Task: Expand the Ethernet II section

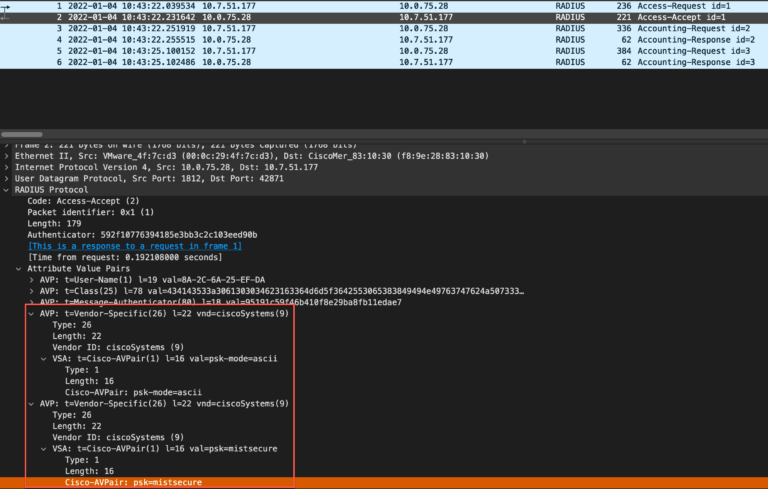Action: point(6,156)
